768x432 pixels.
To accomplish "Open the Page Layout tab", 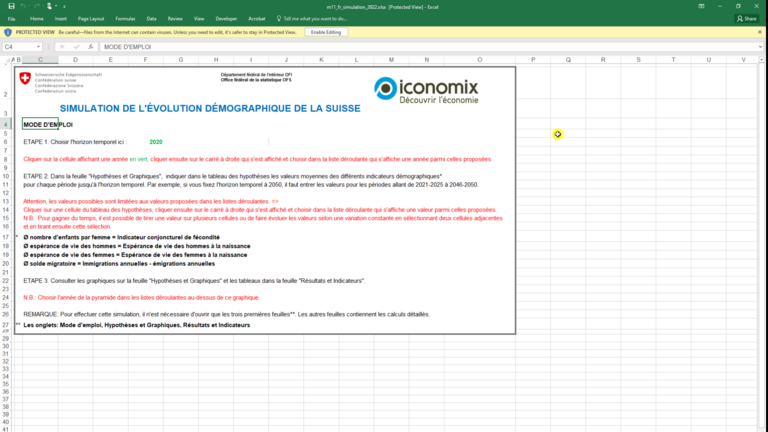I will click(91, 19).
